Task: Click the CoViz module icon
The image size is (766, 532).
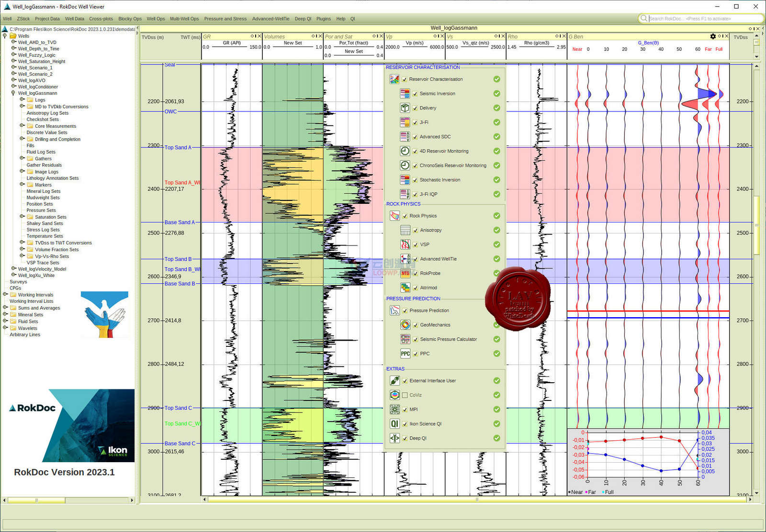Action: (394, 395)
